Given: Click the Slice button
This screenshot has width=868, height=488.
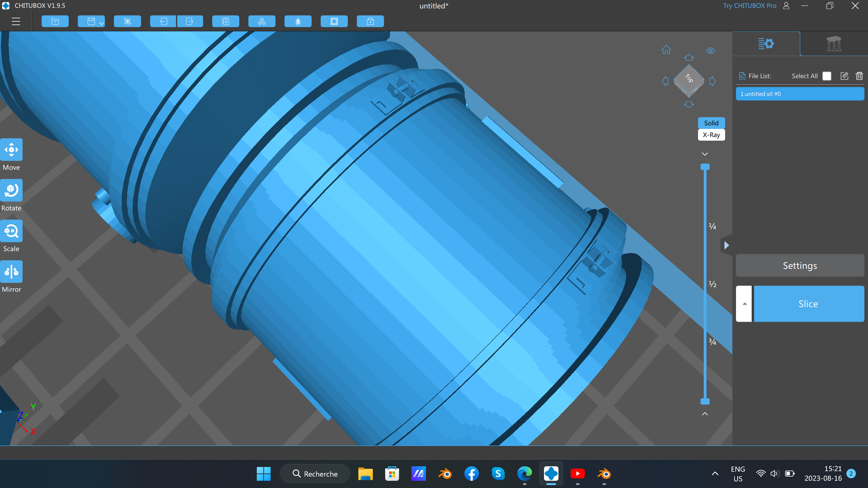Looking at the screenshot, I should 808,304.
